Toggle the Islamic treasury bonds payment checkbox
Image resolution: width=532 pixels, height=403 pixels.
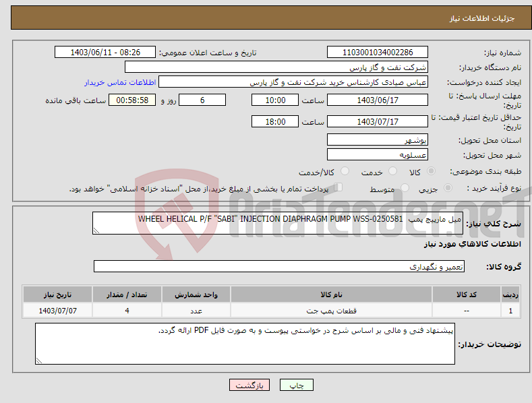coord(338,187)
